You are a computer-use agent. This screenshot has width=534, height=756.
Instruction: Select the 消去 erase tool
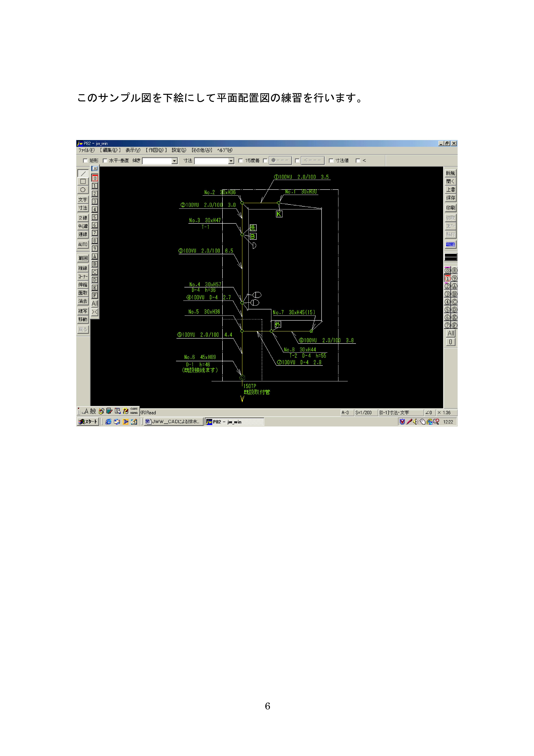point(83,301)
